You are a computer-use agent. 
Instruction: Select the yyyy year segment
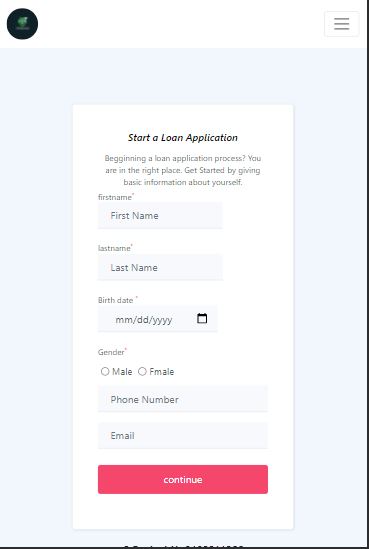(x=162, y=320)
